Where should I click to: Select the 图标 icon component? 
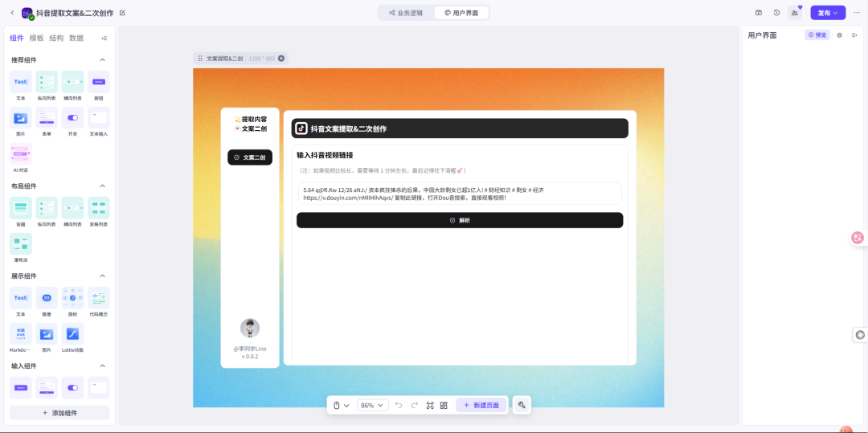[x=72, y=298]
